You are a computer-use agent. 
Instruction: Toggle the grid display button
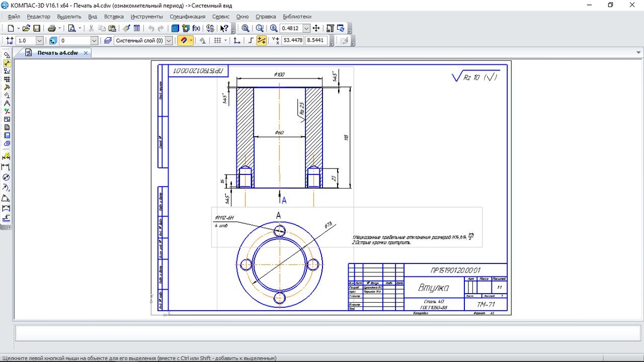pos(217,41)
